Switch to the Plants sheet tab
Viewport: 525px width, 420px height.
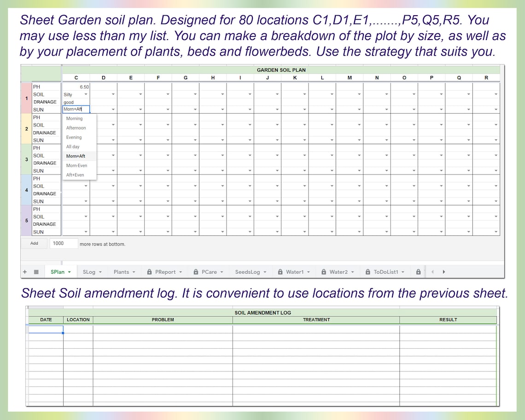click(122, 272)
